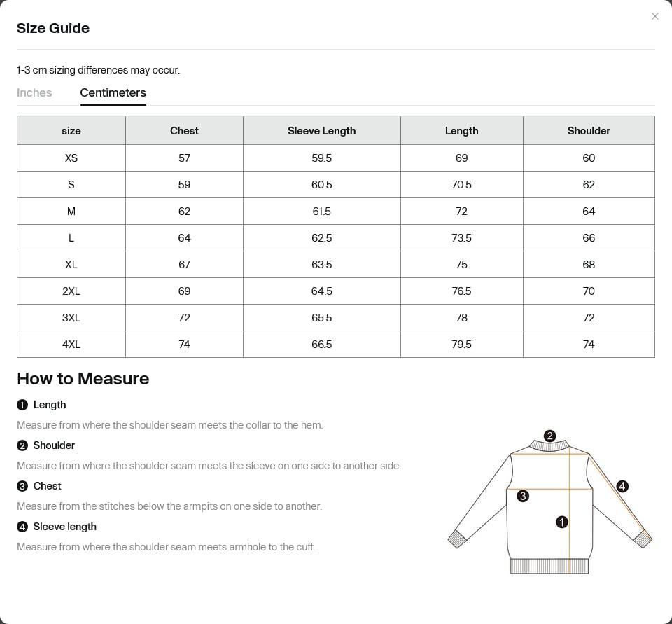Viewport: 672px width, 624px height.
Task: Select the Centimeters tab
Action: [x=113, y=92]
